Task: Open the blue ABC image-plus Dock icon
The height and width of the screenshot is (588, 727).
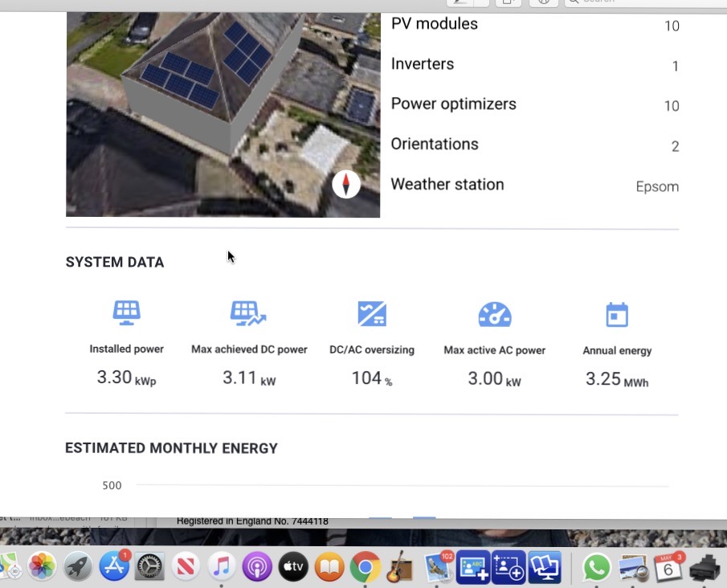Action: click(x=472, y=566)
